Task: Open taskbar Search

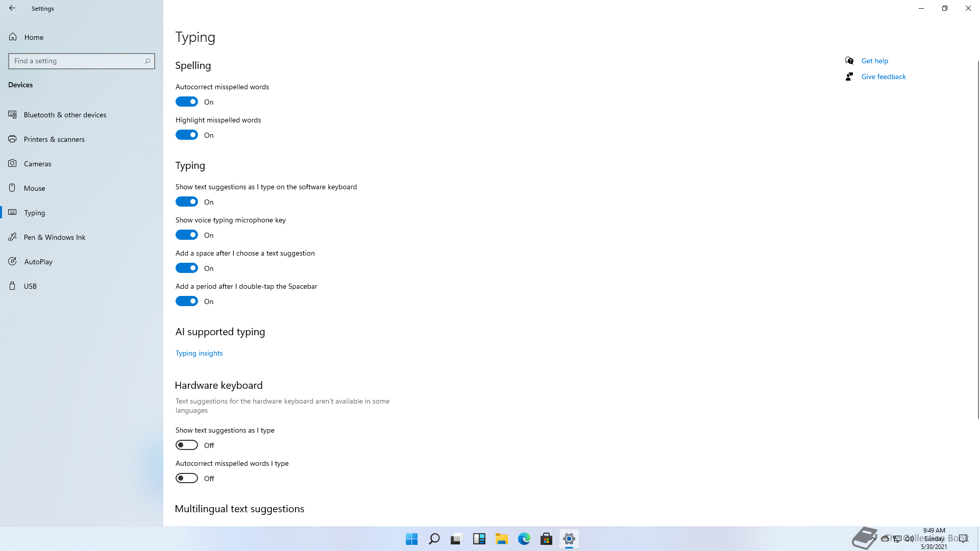Action: tap(434, 539)
